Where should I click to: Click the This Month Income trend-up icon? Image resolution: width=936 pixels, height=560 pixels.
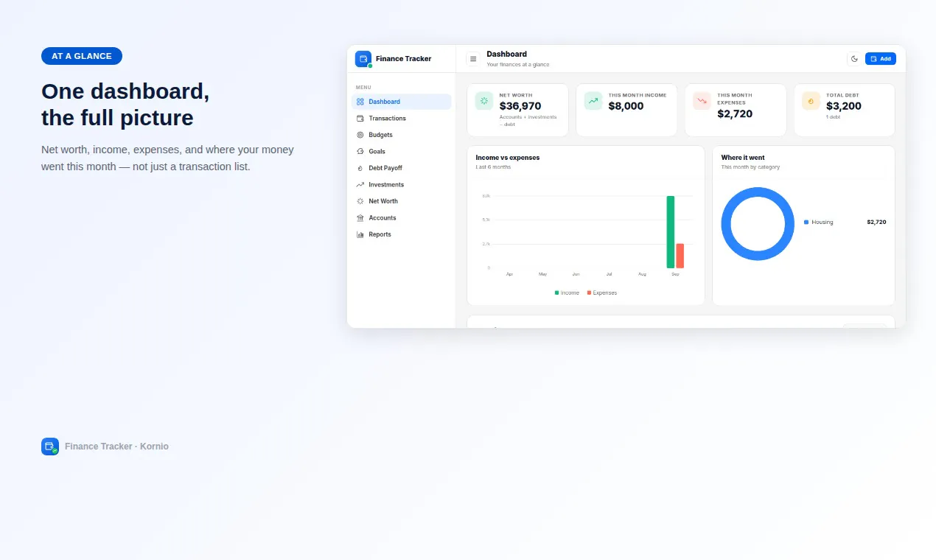[593, 101]
